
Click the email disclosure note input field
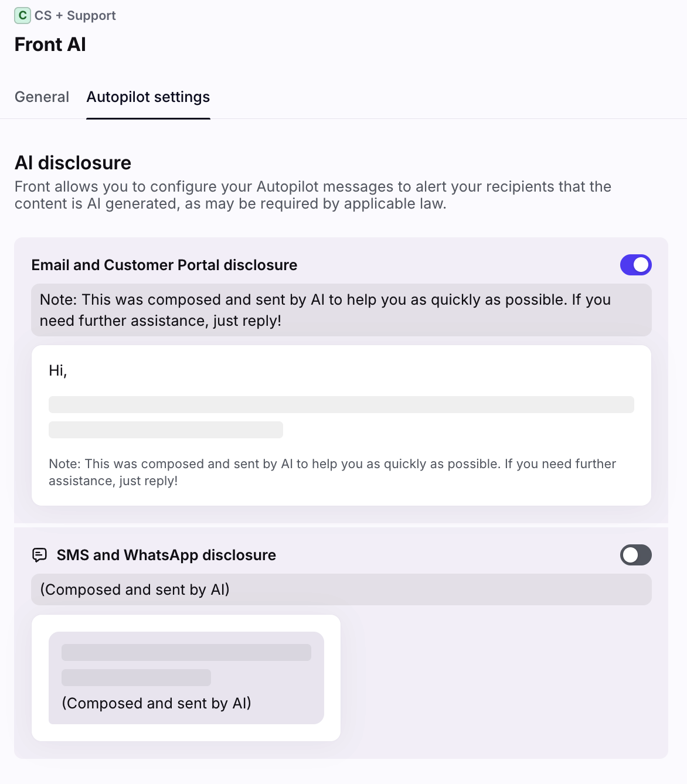341,310
